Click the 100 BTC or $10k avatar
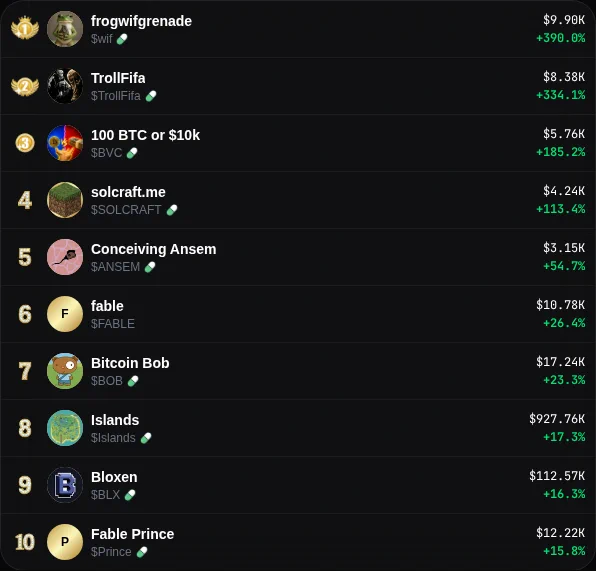596x571 pixels. coord(65,143)
